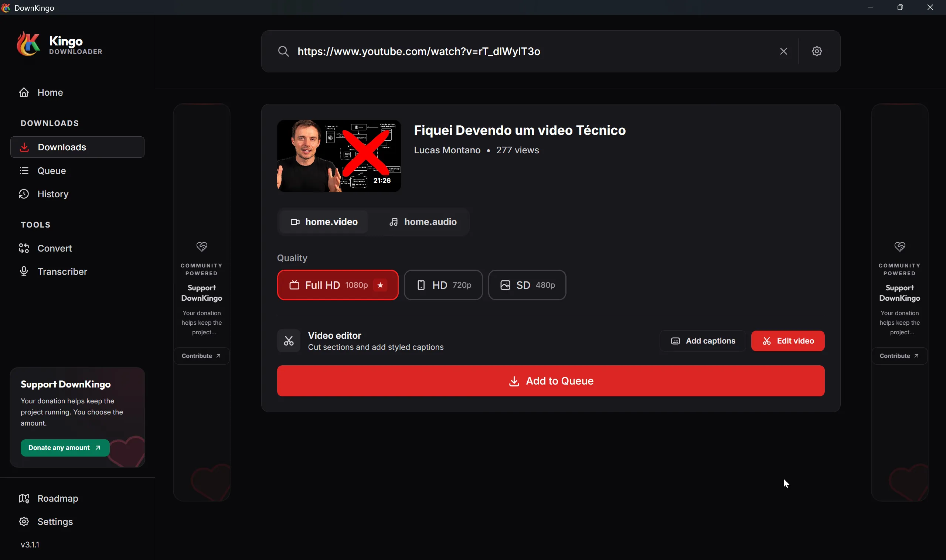
Task: Clear the URL with the X icon
Action: [784, 51]
